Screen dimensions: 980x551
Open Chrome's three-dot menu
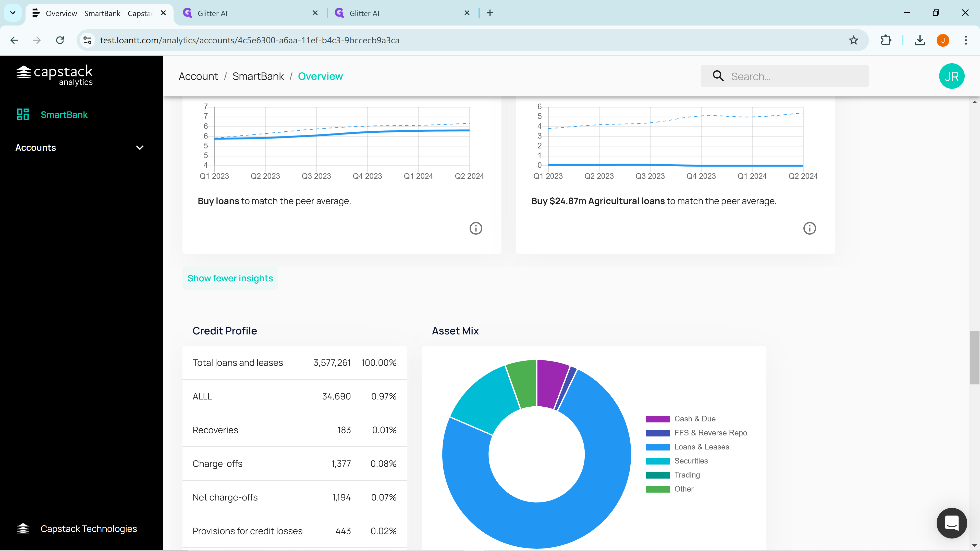[965, 40]
